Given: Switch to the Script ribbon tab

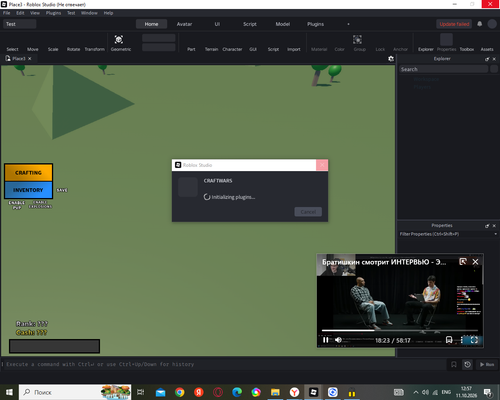Looking at the screenshot, I should pos(250,24).
